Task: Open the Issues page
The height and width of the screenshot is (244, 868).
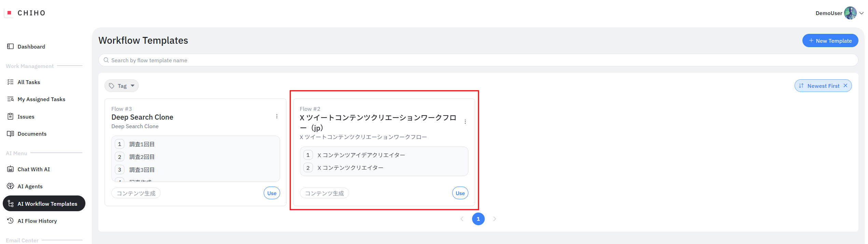Action: [26, 117]
